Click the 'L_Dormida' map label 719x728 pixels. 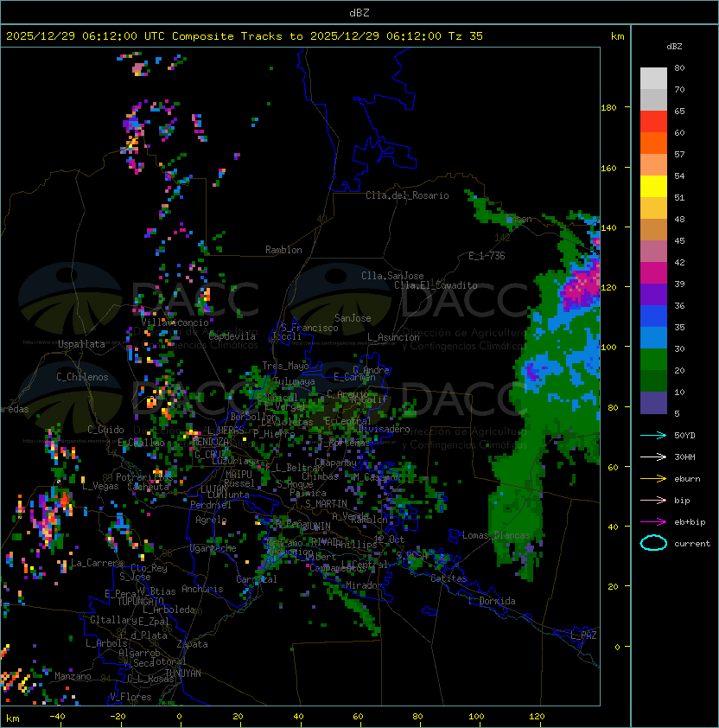click(492, 601)
